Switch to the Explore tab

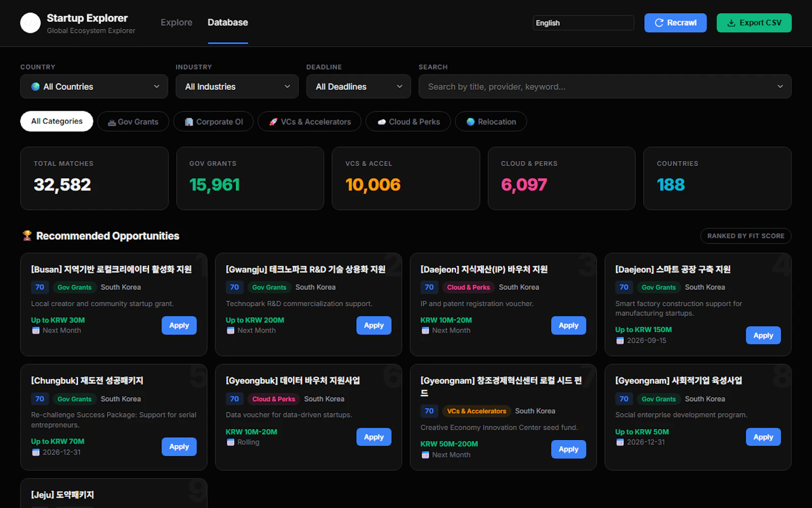(x=177, y=22)
